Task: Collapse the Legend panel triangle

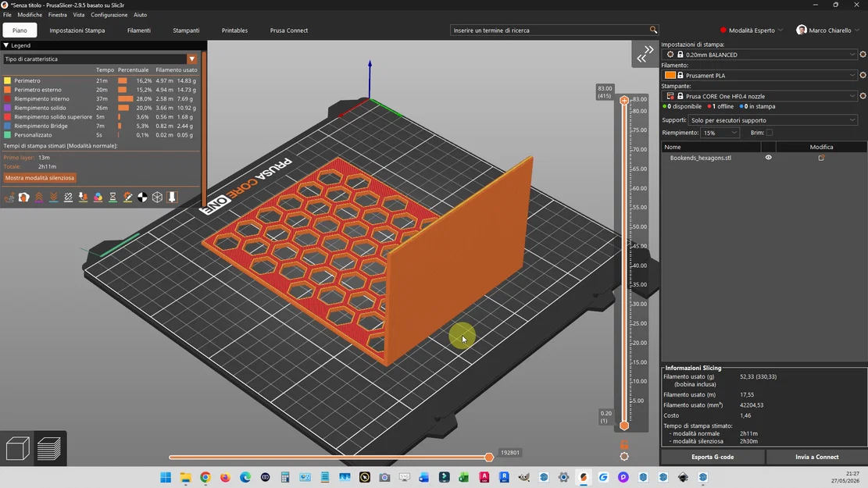Action: click(6, 45)
